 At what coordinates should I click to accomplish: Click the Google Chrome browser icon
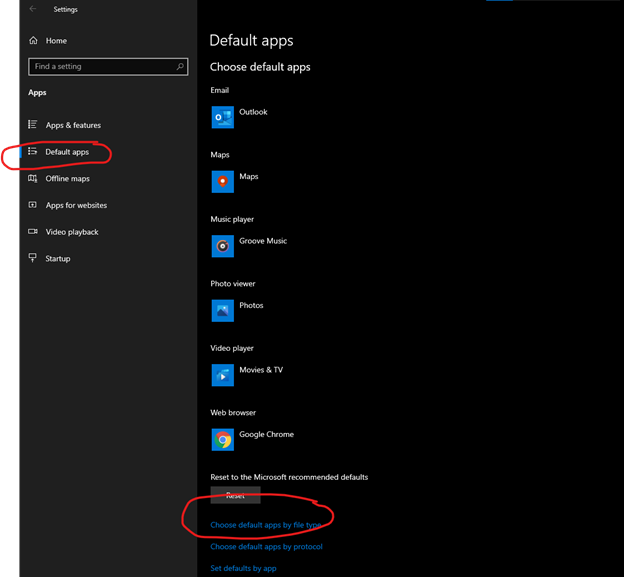[x=222, y=439]
